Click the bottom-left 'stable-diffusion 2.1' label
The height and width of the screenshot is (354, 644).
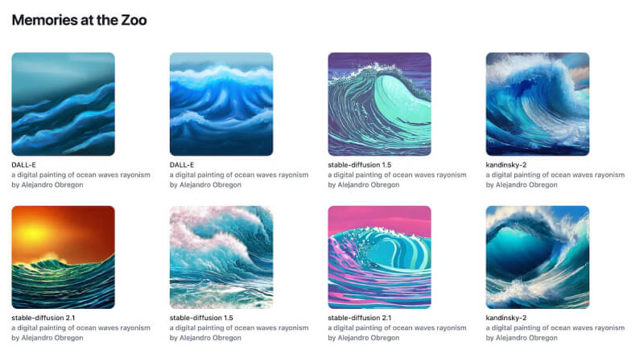click(43, 318)
